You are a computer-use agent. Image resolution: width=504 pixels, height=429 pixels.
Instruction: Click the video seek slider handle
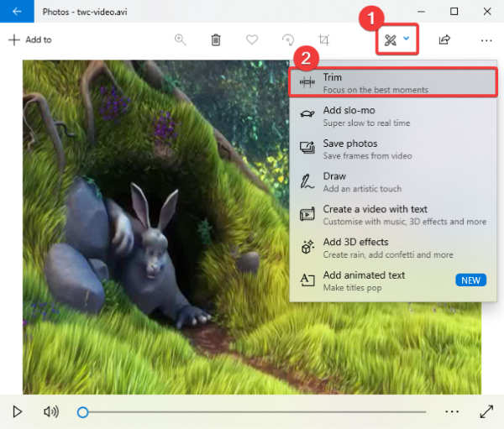tap(82, 412)
